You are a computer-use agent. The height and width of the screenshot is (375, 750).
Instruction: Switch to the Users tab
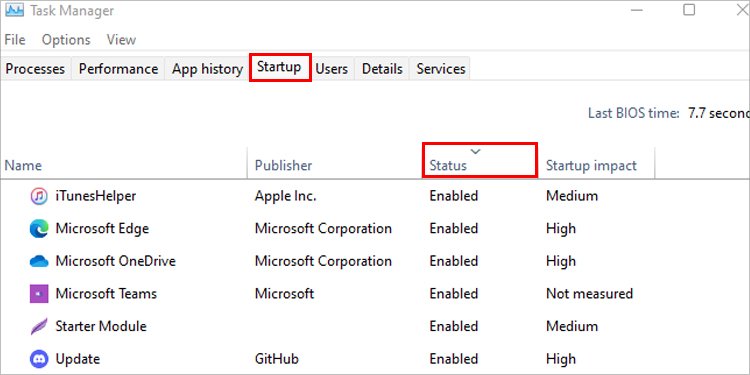pyautogui.click(x=331, y=69)
